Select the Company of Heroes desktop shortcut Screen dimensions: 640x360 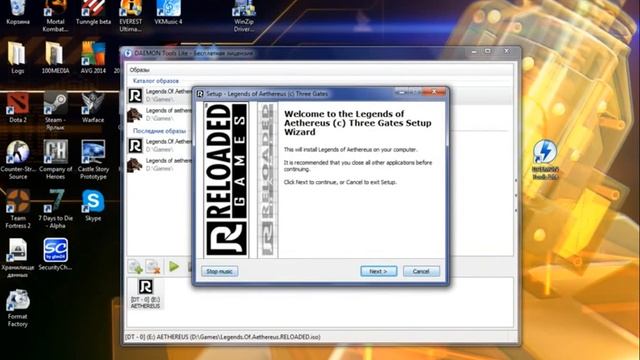pyautogui.click(x=55, y=160)
